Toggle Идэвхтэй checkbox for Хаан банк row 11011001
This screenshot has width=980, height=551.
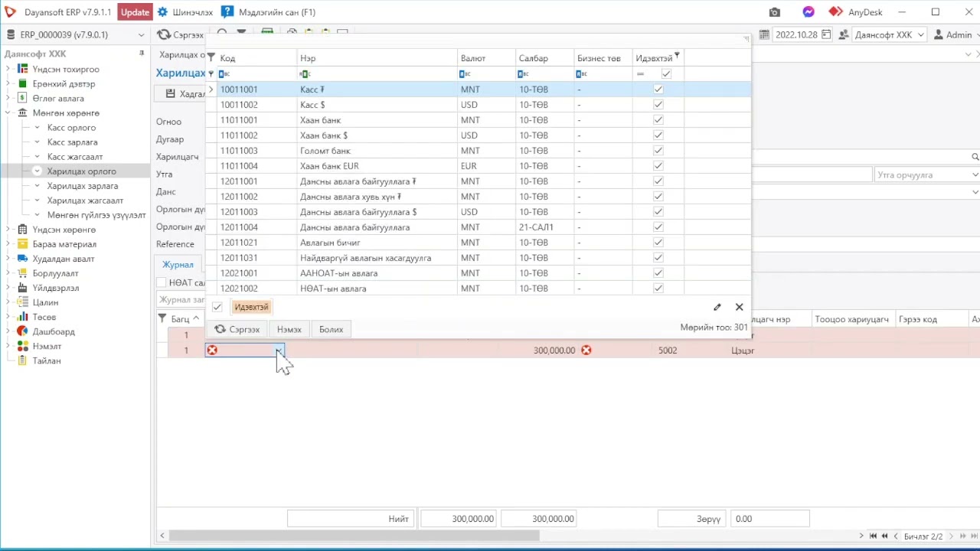[658, 120]
